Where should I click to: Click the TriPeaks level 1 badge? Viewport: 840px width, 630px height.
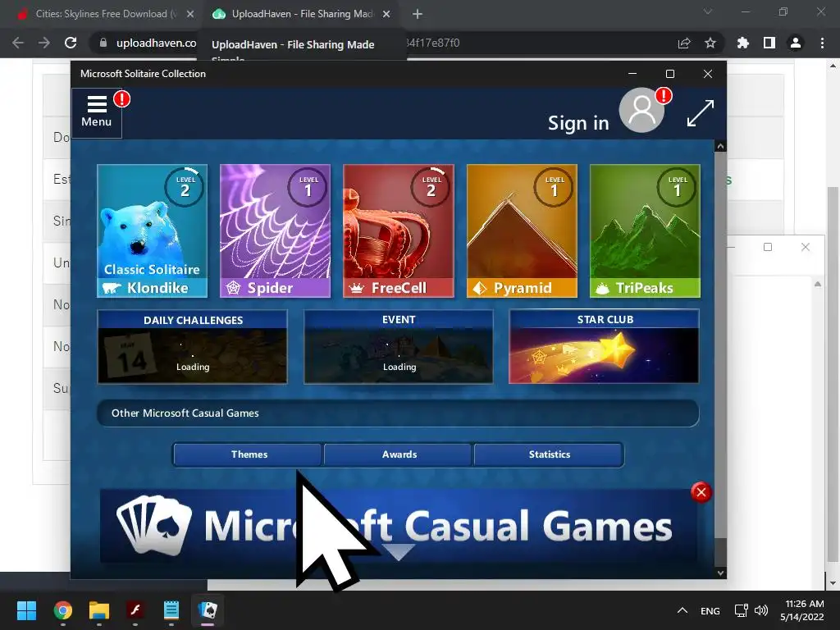(678, 187)
